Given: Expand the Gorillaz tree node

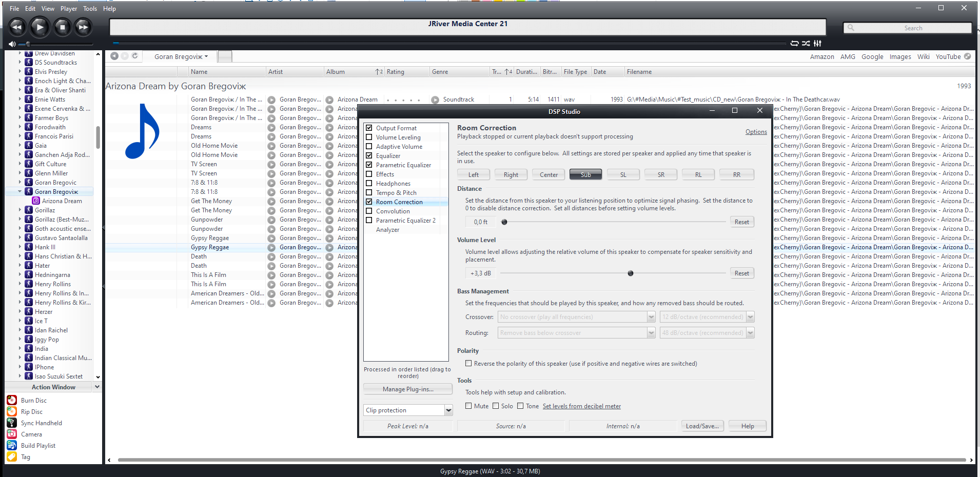Looking at the screenshot, I should [20, 210].
